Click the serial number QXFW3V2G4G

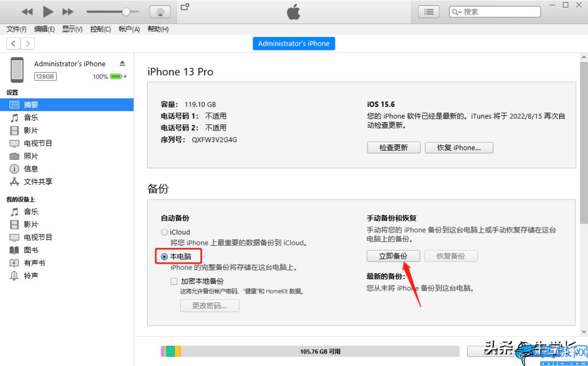(214, 140)
